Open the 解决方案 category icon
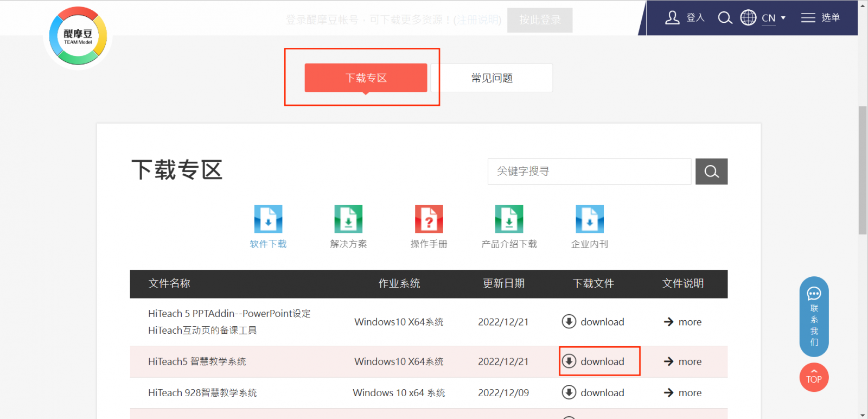 point(348,219)
